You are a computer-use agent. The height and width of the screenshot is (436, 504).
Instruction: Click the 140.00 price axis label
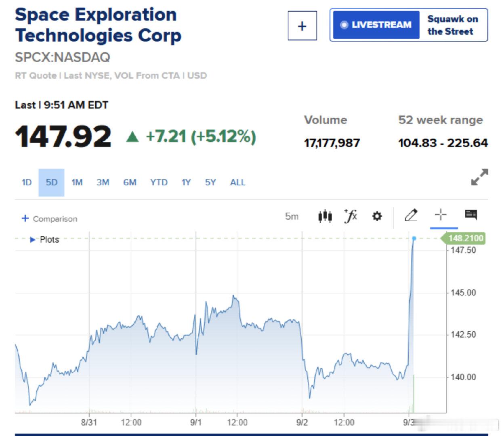[463, 377]
